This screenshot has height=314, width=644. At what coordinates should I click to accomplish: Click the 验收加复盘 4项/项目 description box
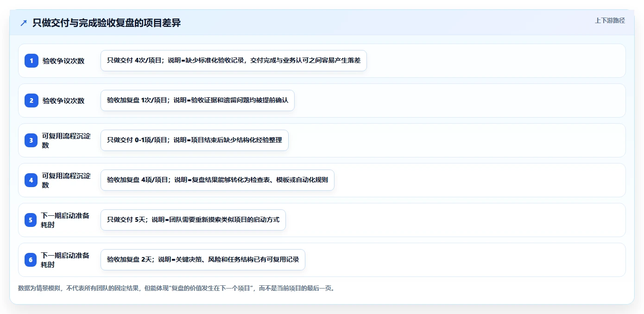(x=217, y=180)
